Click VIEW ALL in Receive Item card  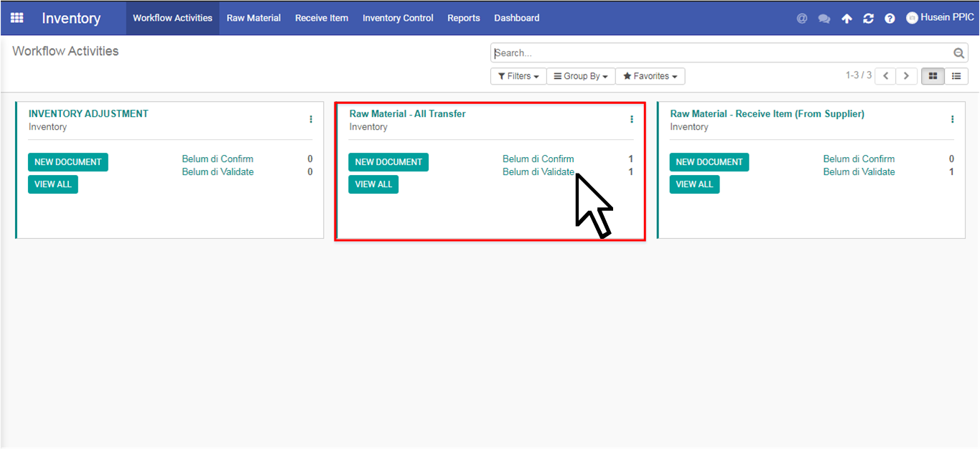[695, 184]
